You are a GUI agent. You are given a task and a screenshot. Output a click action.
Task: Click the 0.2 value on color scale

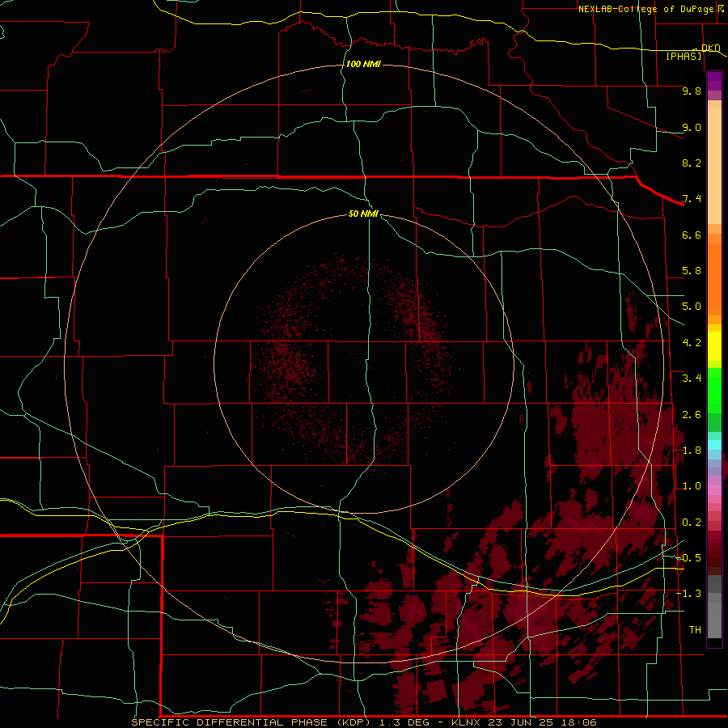[x=692, y=523]
